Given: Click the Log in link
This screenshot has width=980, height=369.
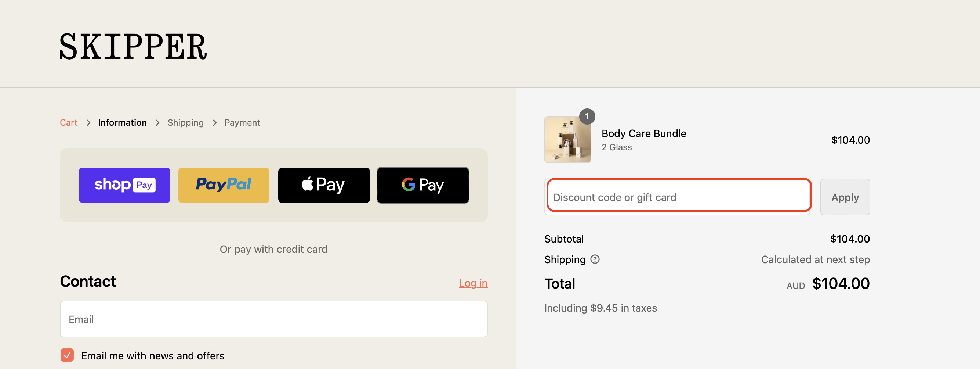Looking at the screenshot, I should [x=473, y=283].
